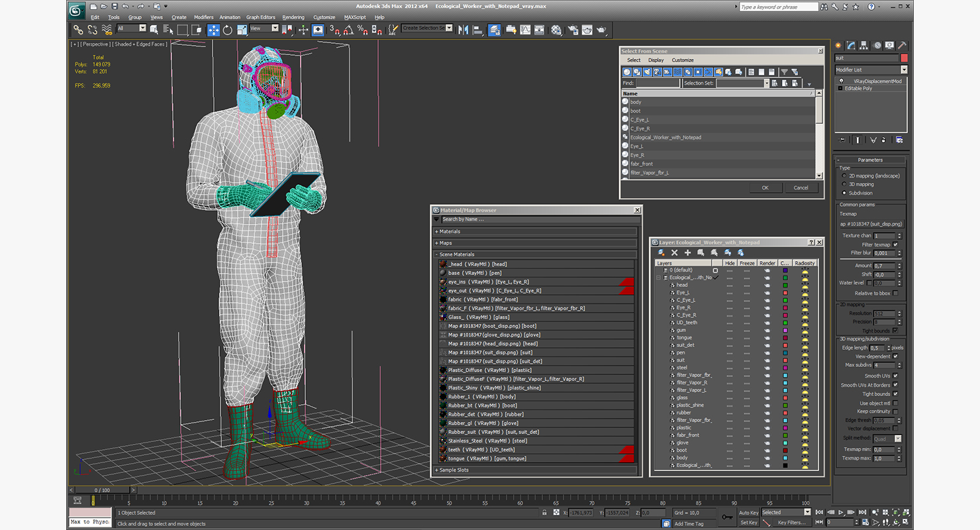Collapse the Scene Materials group
Viewport: 980px width, 530px height.
pos(536,254)
